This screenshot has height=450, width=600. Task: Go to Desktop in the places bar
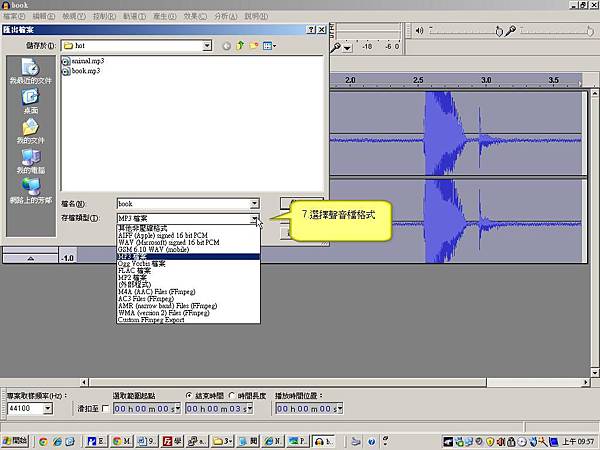point(30,101)
